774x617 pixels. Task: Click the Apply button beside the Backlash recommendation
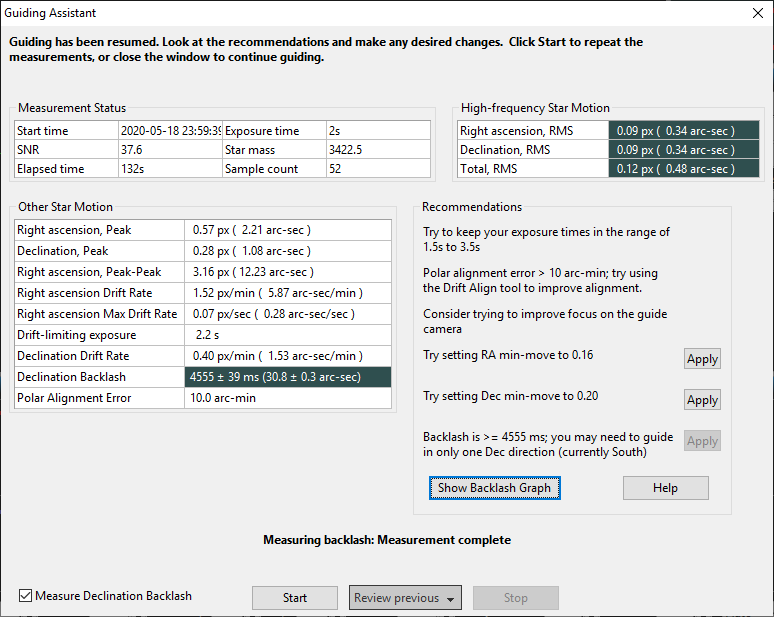point(702,441)
